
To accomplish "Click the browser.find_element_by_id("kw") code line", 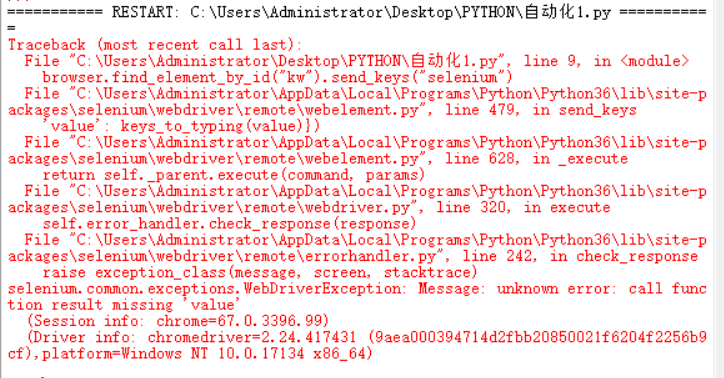I will tap(278, 77).
